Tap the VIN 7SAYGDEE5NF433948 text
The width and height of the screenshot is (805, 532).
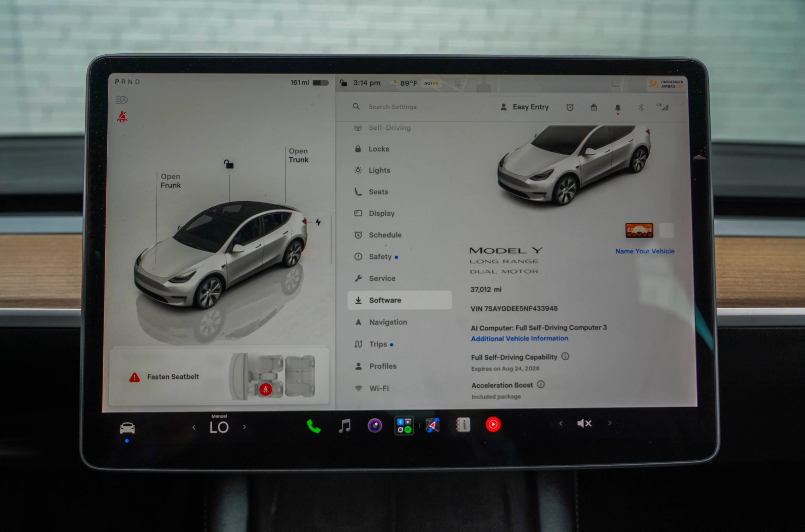point(514,308)
